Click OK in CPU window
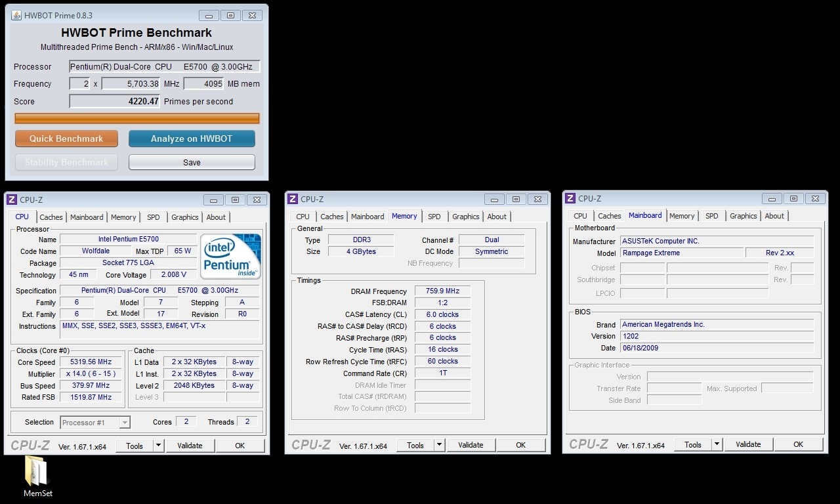 tap(240, 446)
